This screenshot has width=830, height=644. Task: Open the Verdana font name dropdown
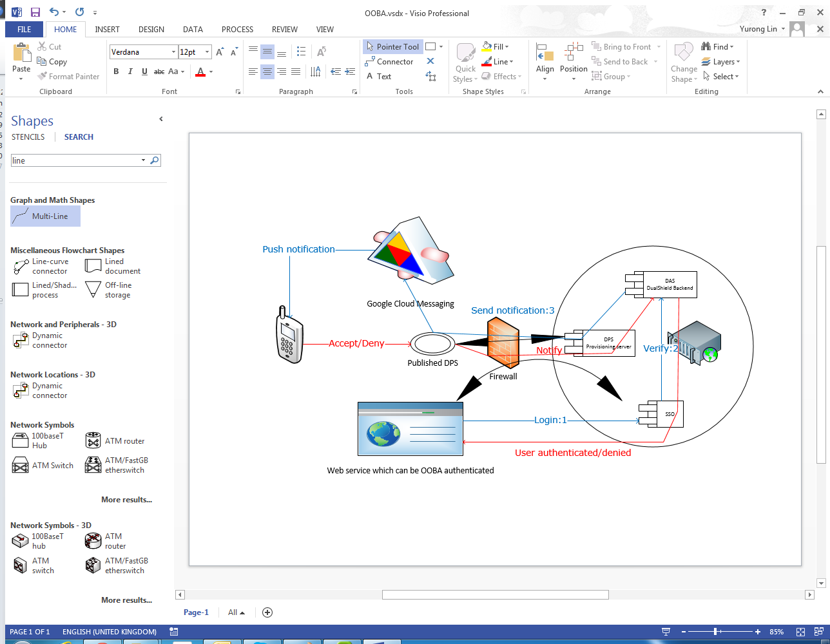pos(173,52)
